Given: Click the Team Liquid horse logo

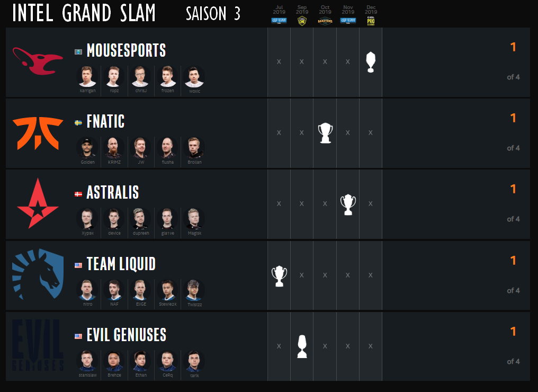Looking at the screenshot, I should click(x=37, y=275).
